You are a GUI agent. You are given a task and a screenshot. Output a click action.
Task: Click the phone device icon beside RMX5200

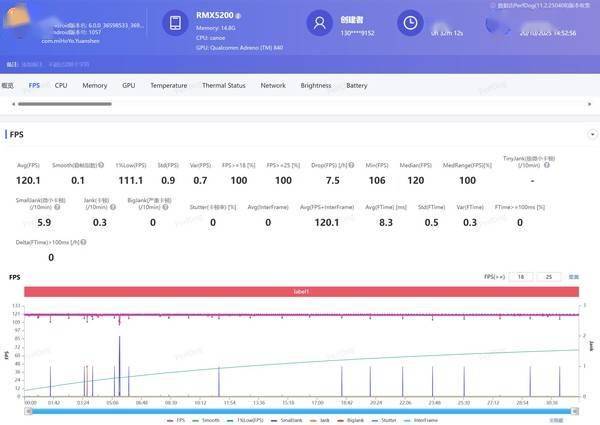click(x=175, y=23)
